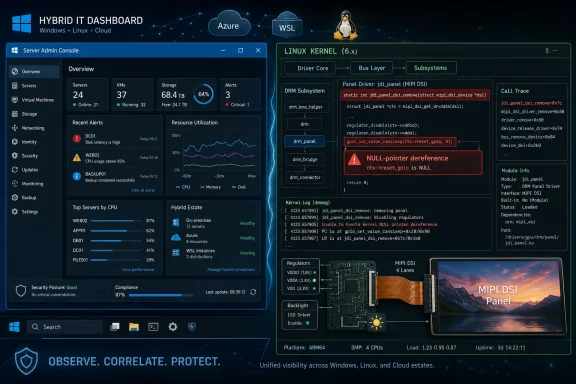Click the Platform ARM64 status entry

coord(305,348)
